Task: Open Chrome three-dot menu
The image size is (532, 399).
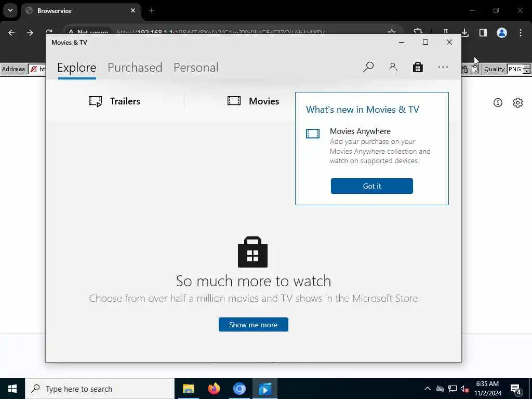Action: pyautogui.click(x=521, y=33)
